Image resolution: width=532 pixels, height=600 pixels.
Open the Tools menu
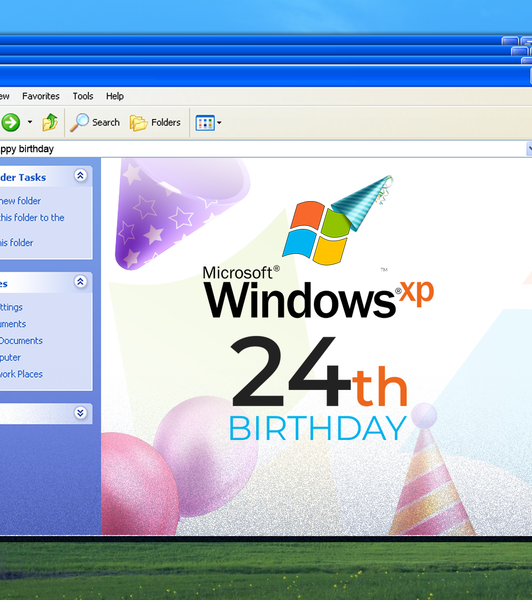(83, 96)
